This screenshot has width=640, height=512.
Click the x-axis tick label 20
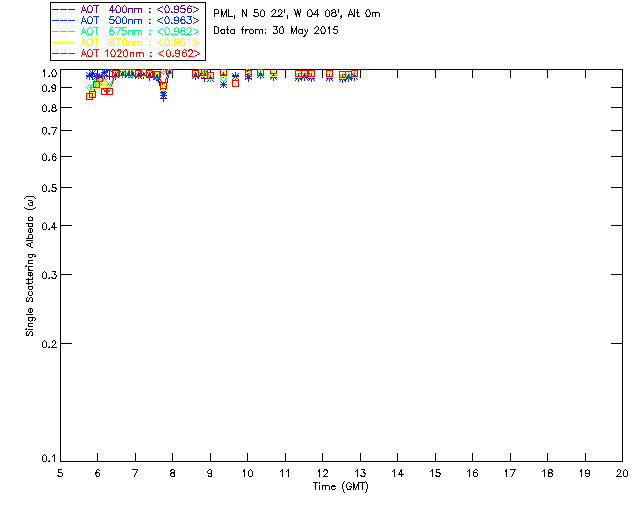(x=622, y=473)
